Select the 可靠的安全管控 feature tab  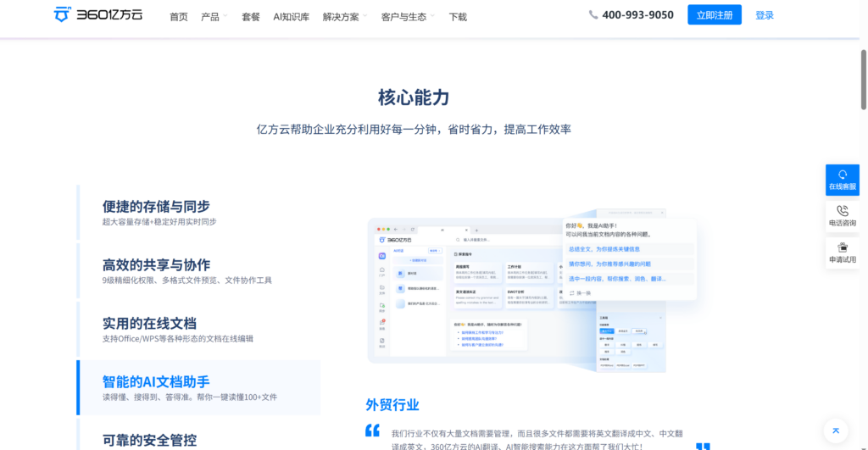pos(198,435)
